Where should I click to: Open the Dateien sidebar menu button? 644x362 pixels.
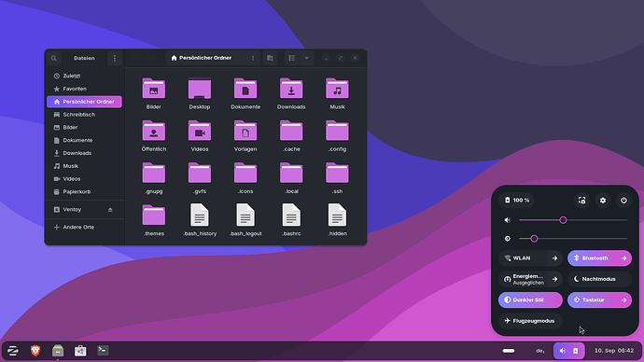pyautogui.click(x=115, y=58)
